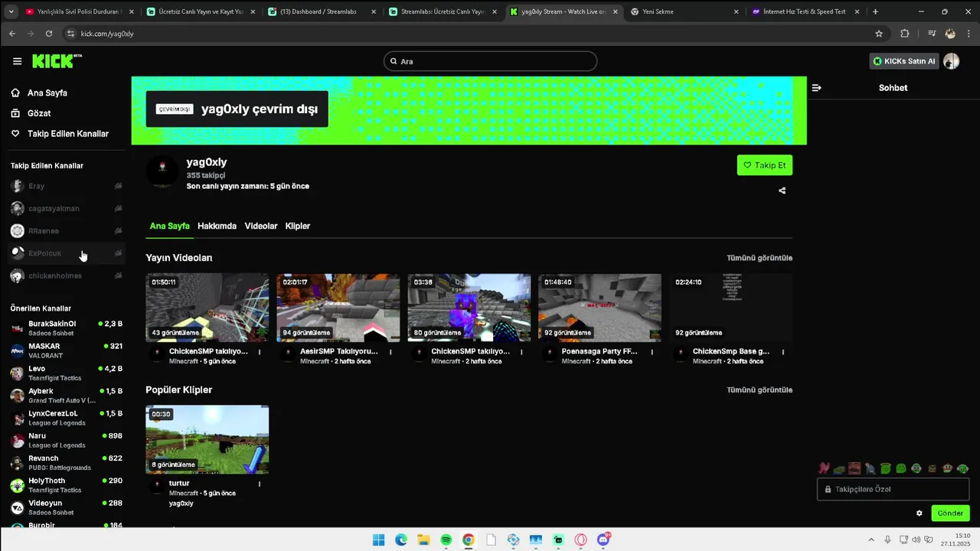Open volume control in system tray

pyautogui.click(x=916, y=540)
